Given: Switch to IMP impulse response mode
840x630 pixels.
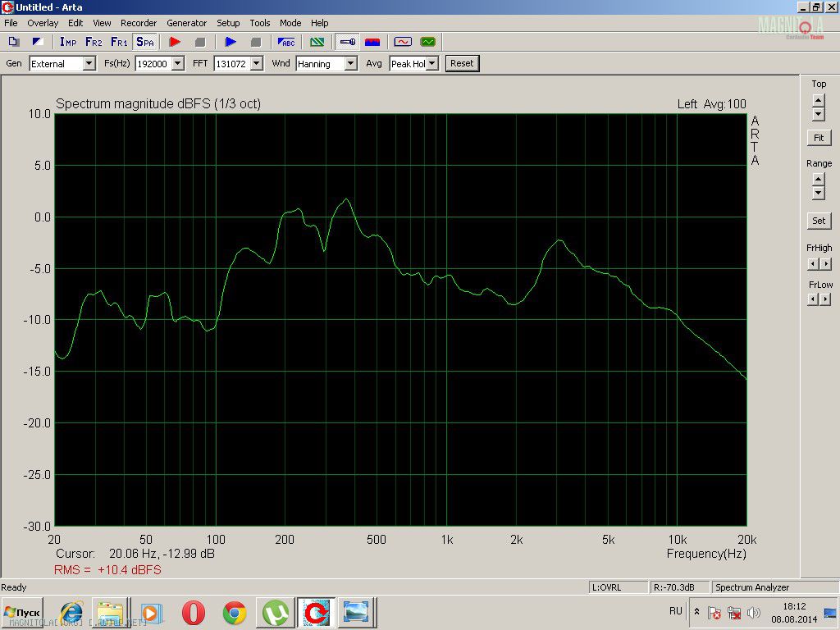Looking at the screenshot, I should [x=68, y=42].
